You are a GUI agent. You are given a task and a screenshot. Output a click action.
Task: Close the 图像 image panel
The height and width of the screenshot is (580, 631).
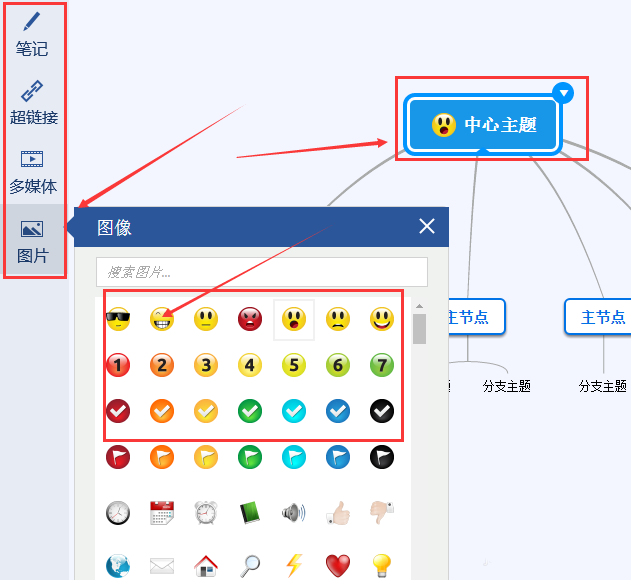(x=427, y=226)
